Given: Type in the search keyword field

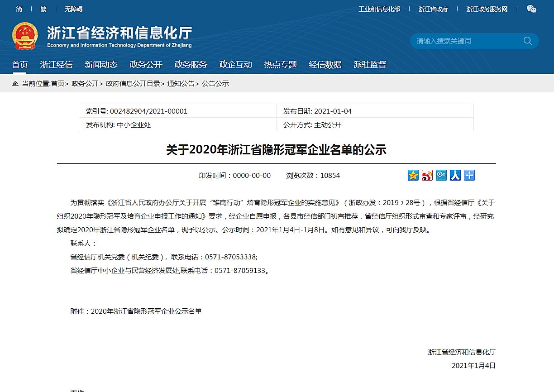Looking at the screenshot, I should tap(466, 41).
